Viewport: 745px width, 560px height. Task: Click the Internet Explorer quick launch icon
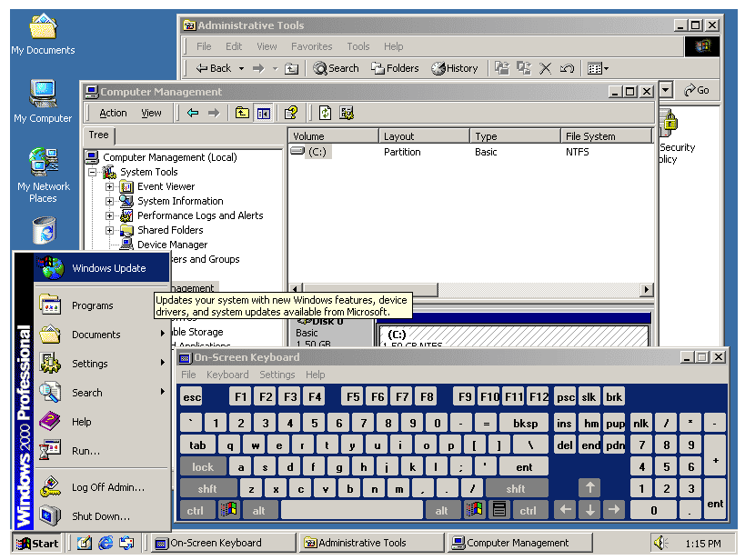pyautogui.click(x=106, y=543)
